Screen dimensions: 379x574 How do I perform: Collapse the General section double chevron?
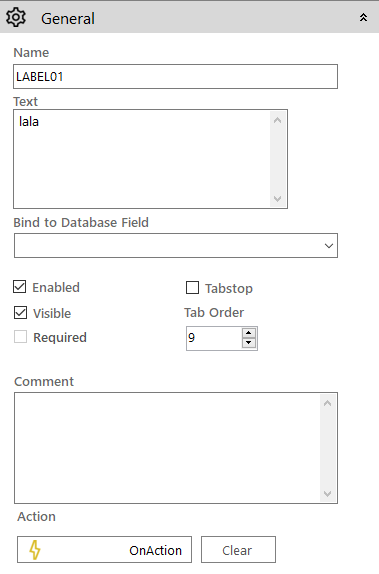pos(363,18)
